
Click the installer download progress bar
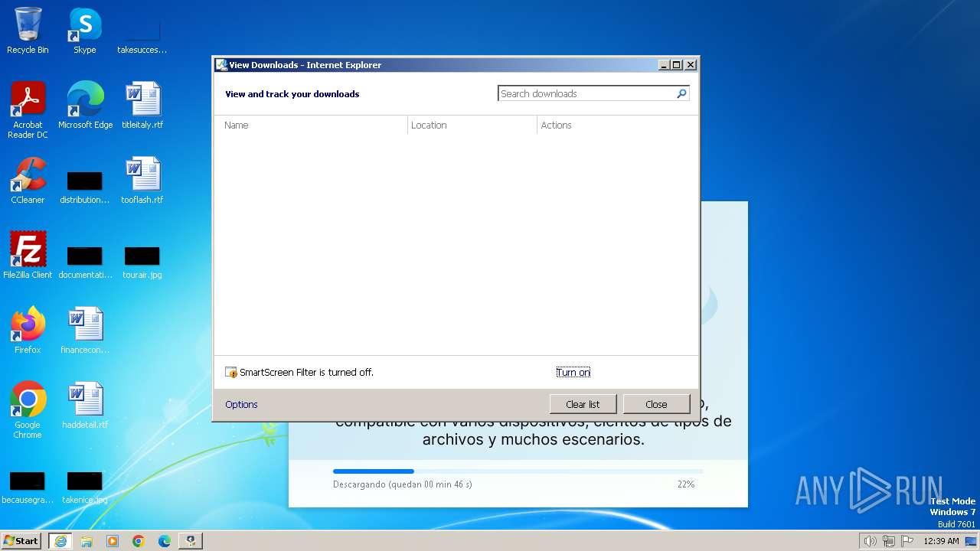coord(518,471)
